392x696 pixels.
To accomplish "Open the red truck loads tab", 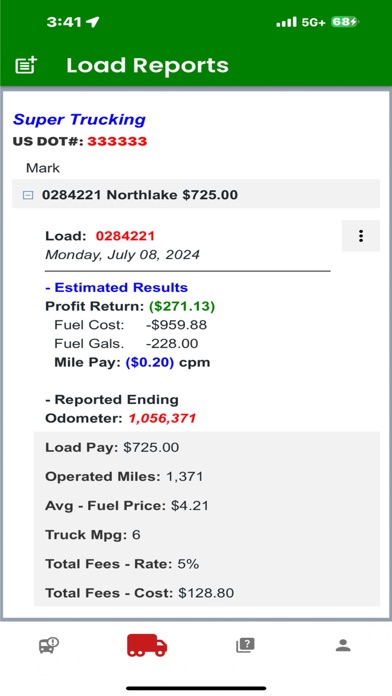I will [x=147, y=645].
